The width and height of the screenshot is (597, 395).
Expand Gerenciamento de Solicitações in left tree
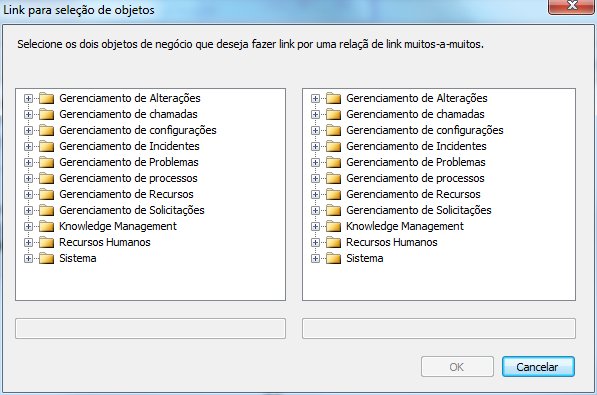click(28, 210)
